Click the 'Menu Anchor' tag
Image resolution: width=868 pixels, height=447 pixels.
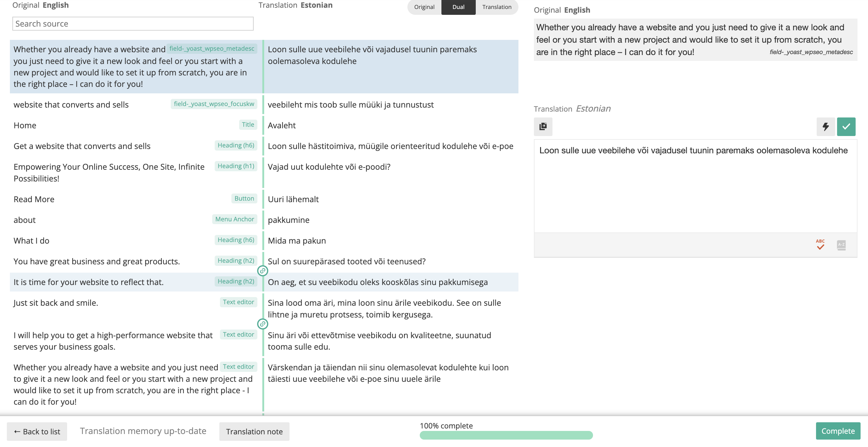pyautogui.click(x=234, y=219)
